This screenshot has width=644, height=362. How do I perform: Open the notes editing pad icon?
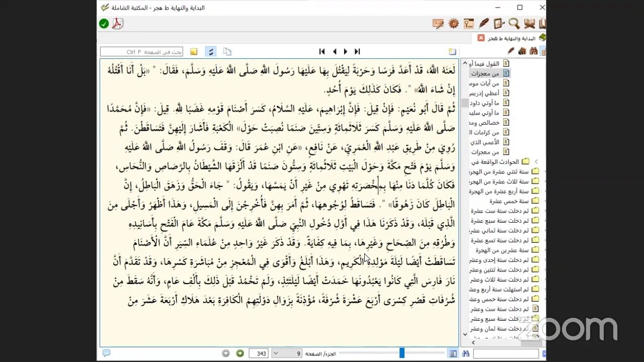pos(499,24)
